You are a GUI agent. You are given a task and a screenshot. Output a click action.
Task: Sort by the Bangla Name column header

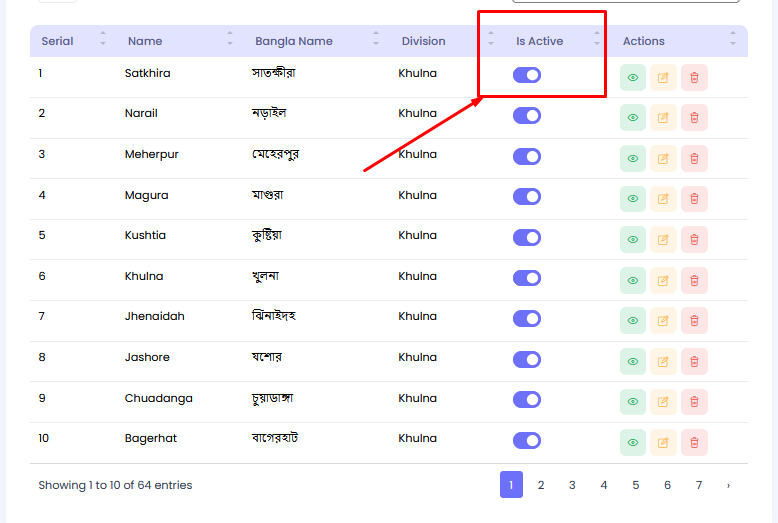294,41
